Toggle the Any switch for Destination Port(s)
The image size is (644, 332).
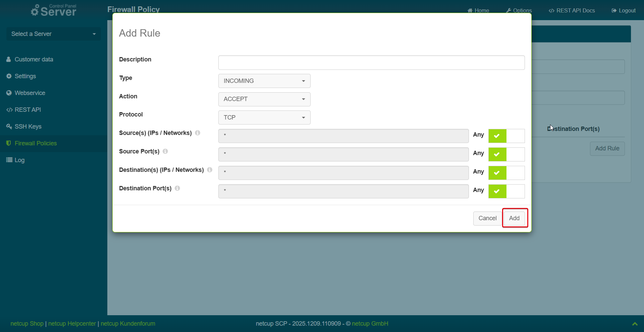(506, 191)
